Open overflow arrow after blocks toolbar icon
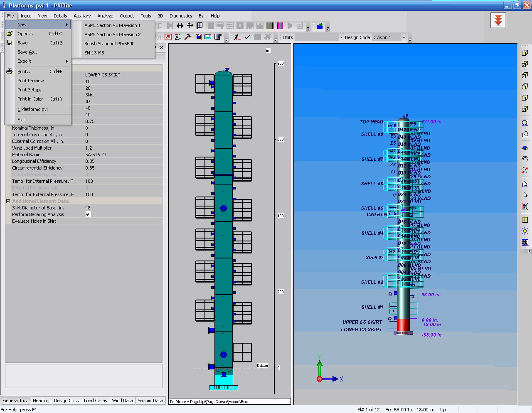Screen dimensions: 532x413 coord(328,28)
